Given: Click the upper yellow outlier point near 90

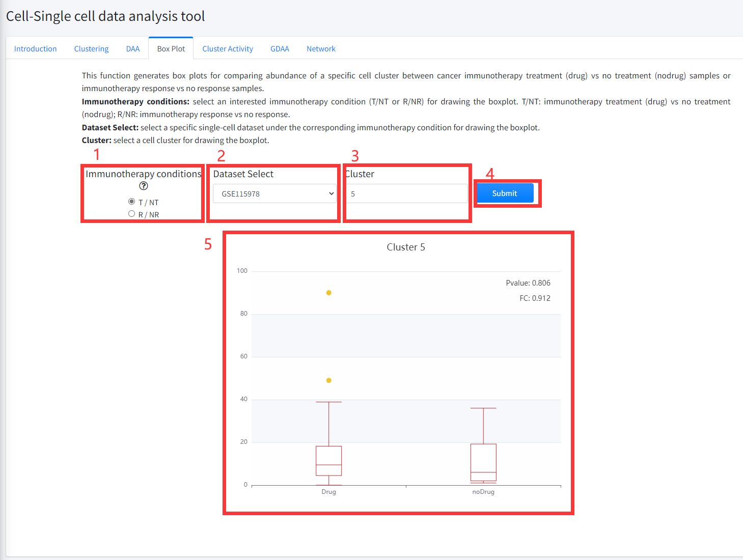Looking at the screenshot, I should 329,293.
